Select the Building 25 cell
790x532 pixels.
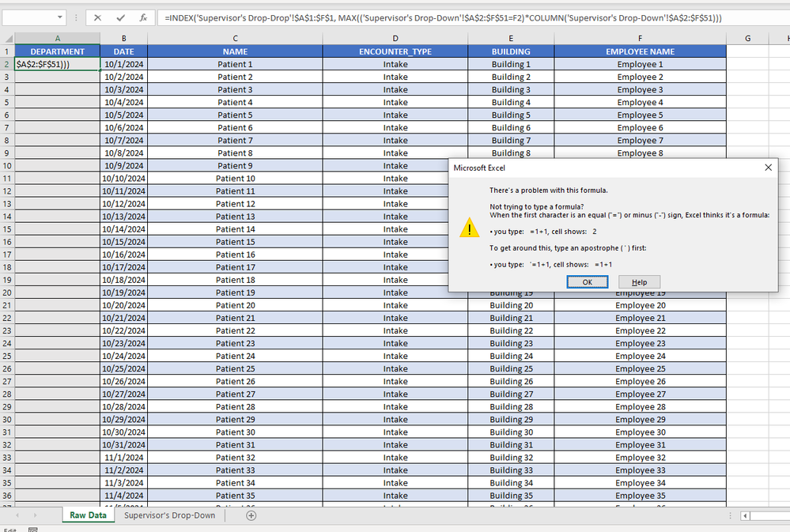point(511,369)
